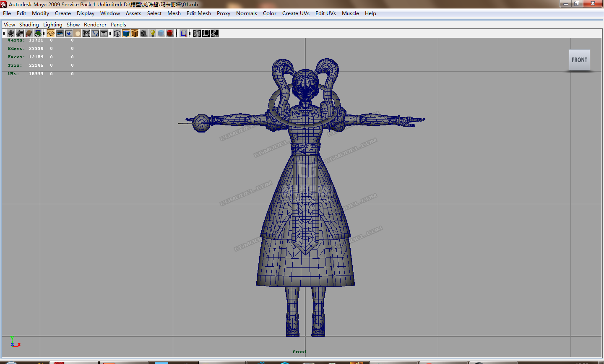The height and width of the screenshot is (364, 604).
Task: Toggle the Field Chart icon
Action: 86,34
